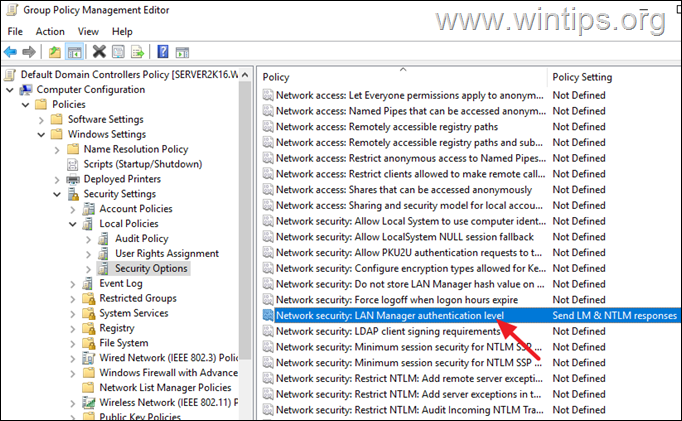
Task: Toggle the Show/Hide Action Pane icon
Action: (182, 53)
